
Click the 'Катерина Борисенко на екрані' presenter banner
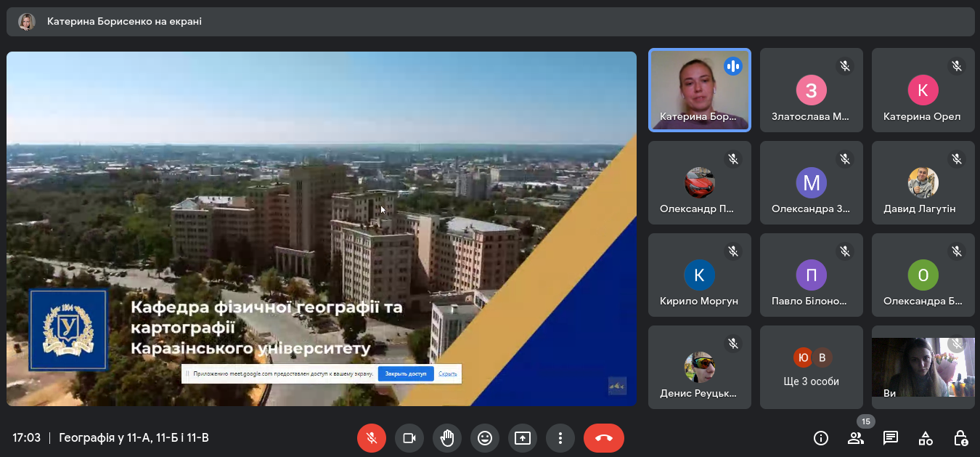124,22
